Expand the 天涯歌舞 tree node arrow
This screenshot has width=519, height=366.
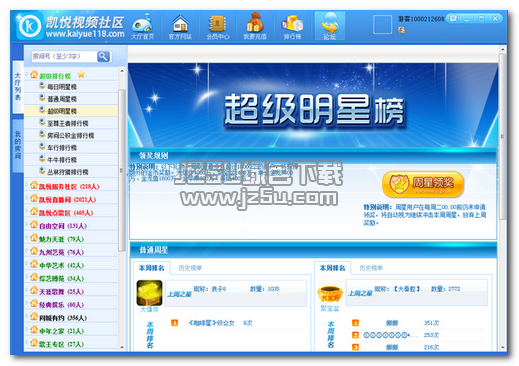(x=27, y=290)
